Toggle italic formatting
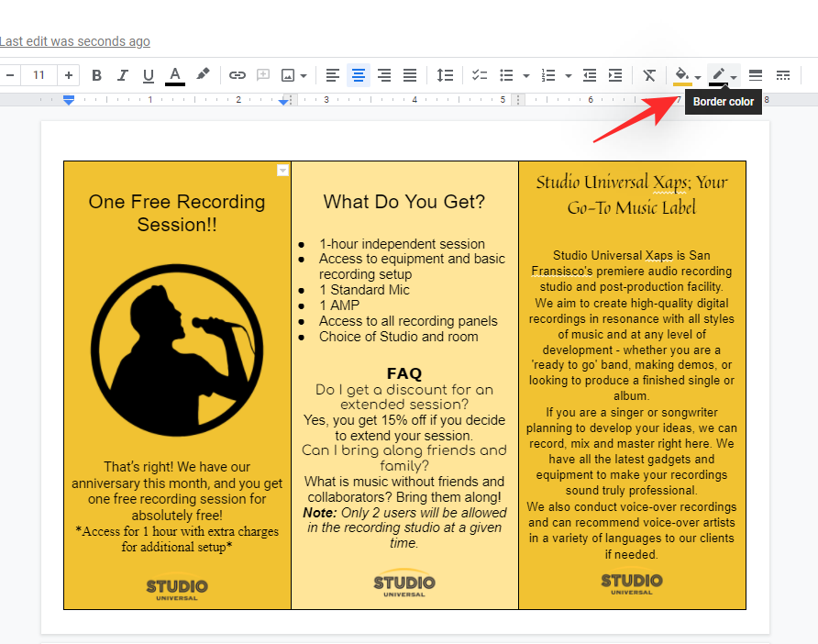Viewport: 818px width, 644px height. (122, 75)
